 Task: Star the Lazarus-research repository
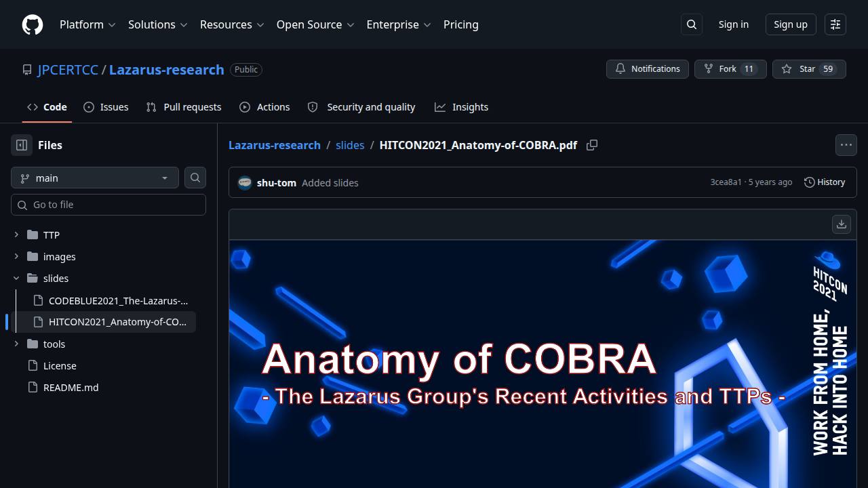[x=809, y=69]
